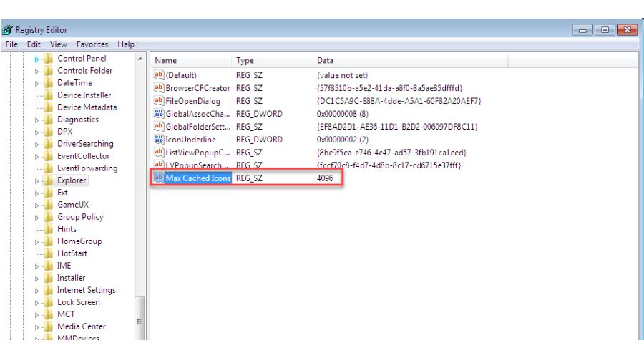Viewport: 644px width, 358px height.
Task: Open the Favorites menu
Action: tap(92, 44)
